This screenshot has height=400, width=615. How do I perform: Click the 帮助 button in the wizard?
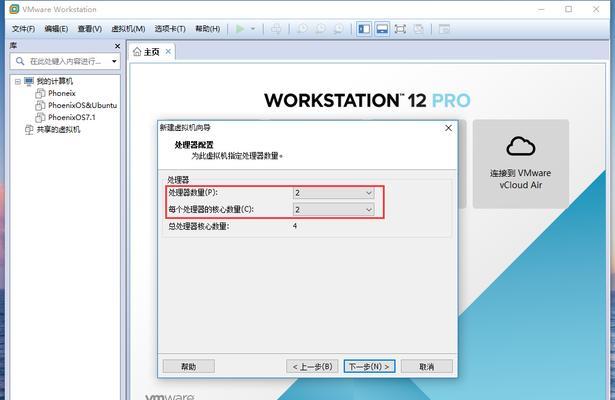coord(189,366)
